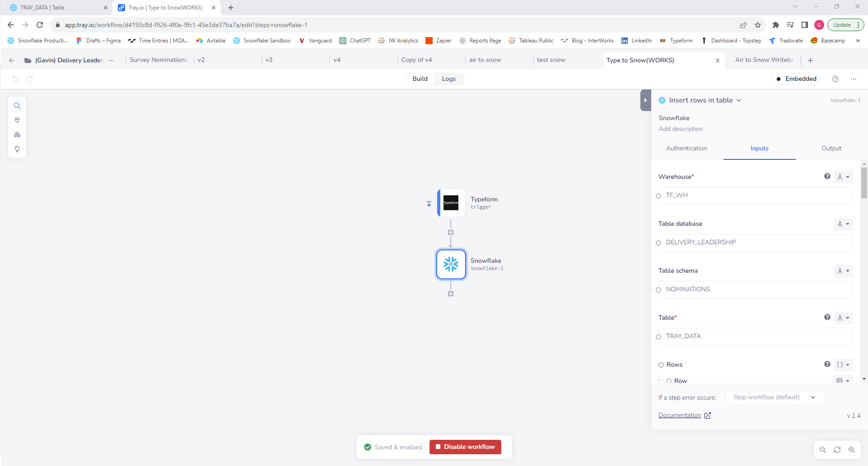Expand the Insert rows in table operation dropdown
868x466 pixels.
(739, 100)
